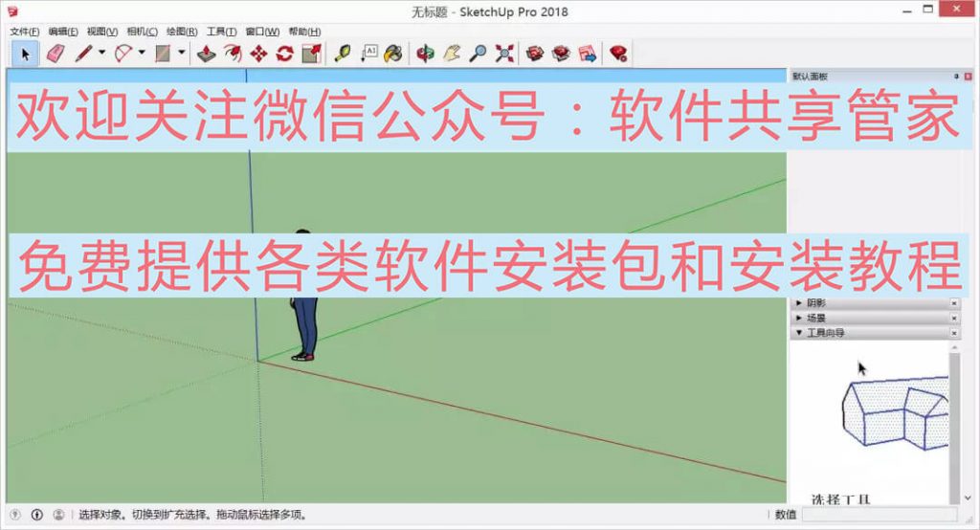Screen dimensions: 980x530
Task: Open the 编辑(E) menu
Action: [63, 32]
